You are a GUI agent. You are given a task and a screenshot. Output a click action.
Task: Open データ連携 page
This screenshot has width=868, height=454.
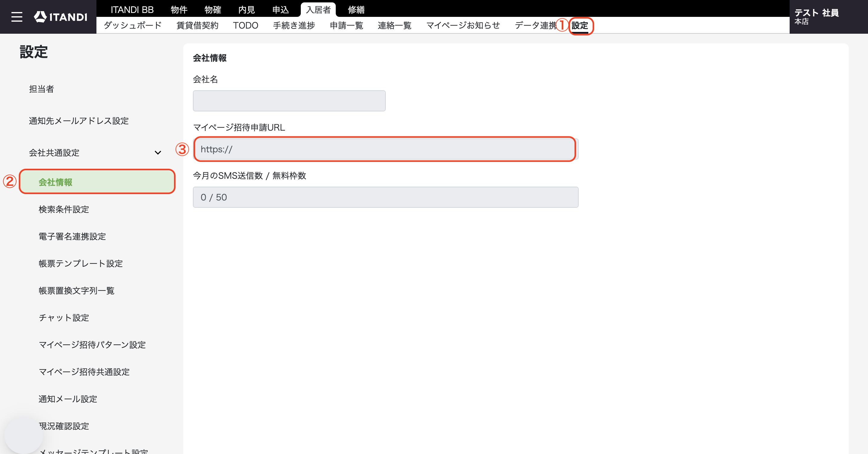536,25
